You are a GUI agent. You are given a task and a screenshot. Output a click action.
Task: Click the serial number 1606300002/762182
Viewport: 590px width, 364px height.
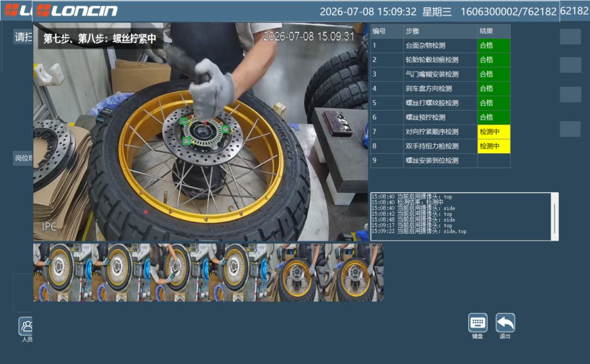coord(509,11)
